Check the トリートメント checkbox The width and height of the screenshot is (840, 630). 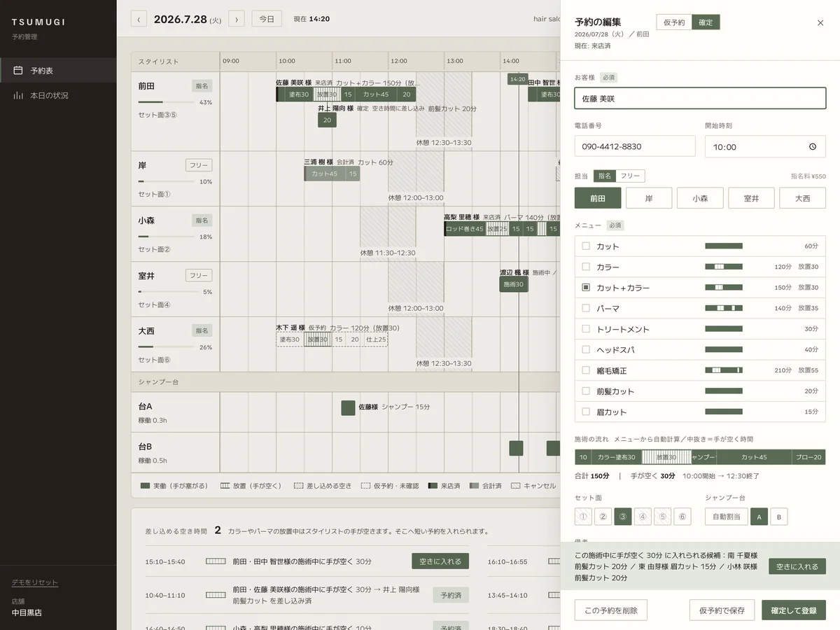pos(586,329)
